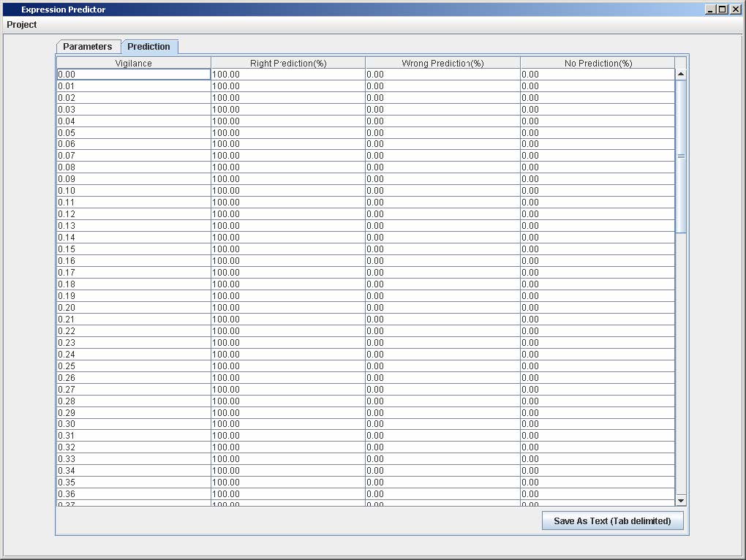The height and width of the screenshot is (560, 746).
Task: Open the Project menu
Action: [21, 25]
